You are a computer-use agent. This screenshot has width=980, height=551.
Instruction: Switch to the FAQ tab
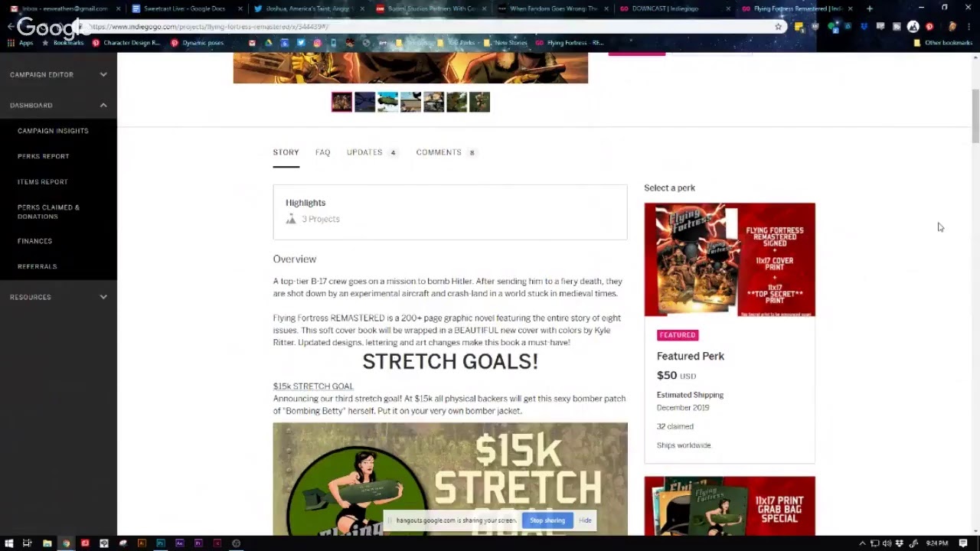322,152
